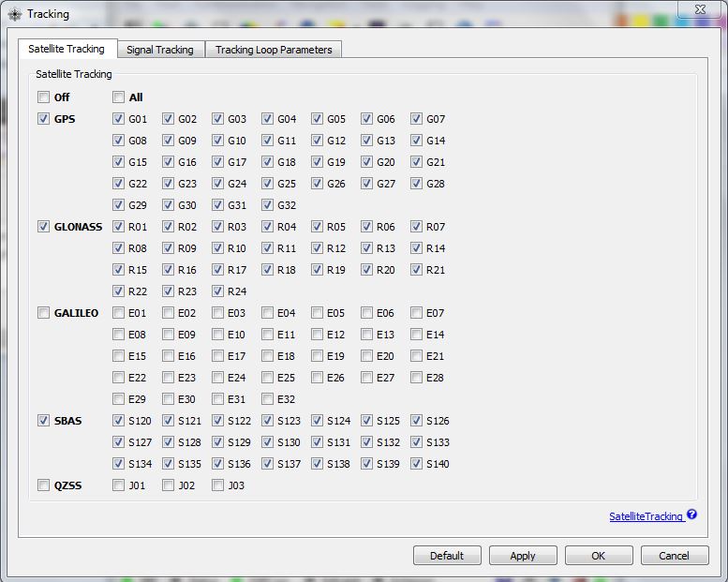Check QZSS satellite J02
This screenshot has height=582, width=728.
[x=168, y=485]
